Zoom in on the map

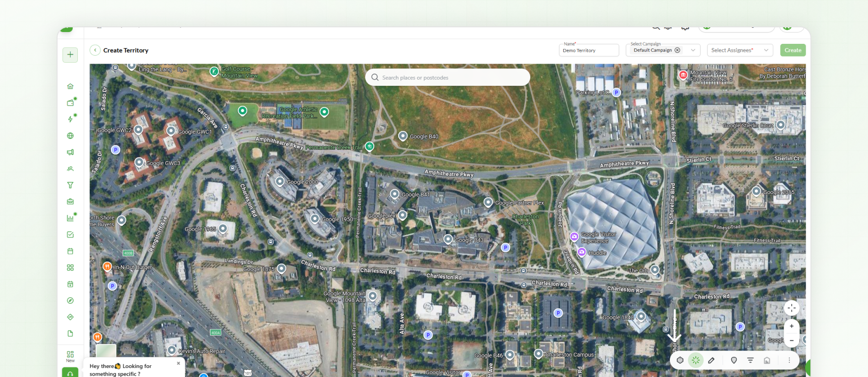(792, 326)
